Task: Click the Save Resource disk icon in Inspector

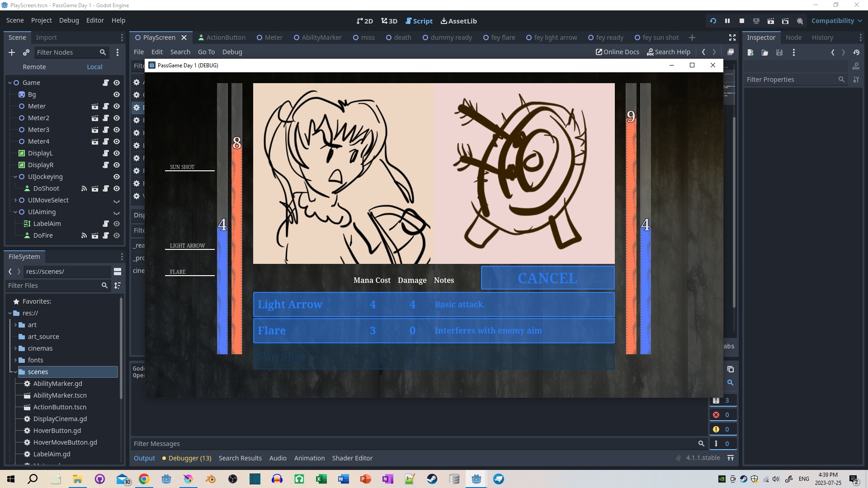Action: tap(779, 52)
